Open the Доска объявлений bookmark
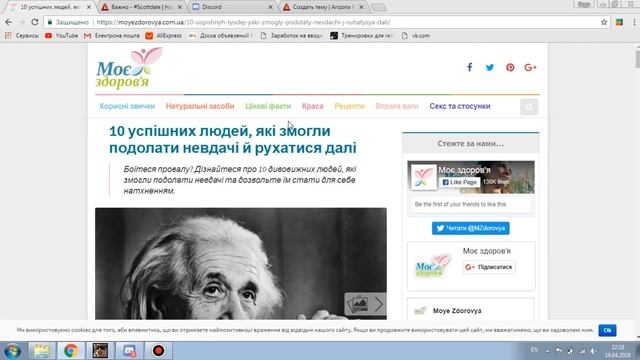This screenshot has height=360, width=640. point(221,36)
